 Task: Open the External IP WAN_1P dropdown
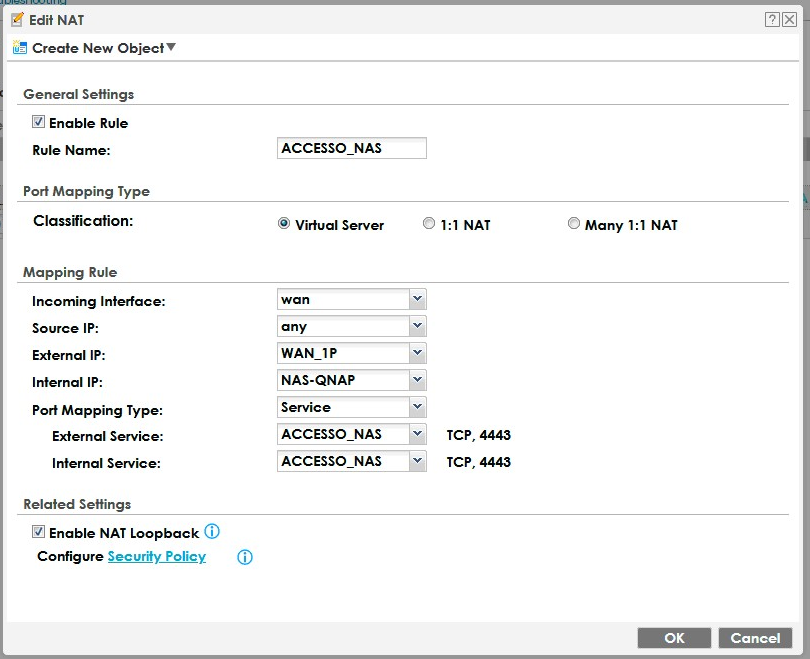(417, 353)
